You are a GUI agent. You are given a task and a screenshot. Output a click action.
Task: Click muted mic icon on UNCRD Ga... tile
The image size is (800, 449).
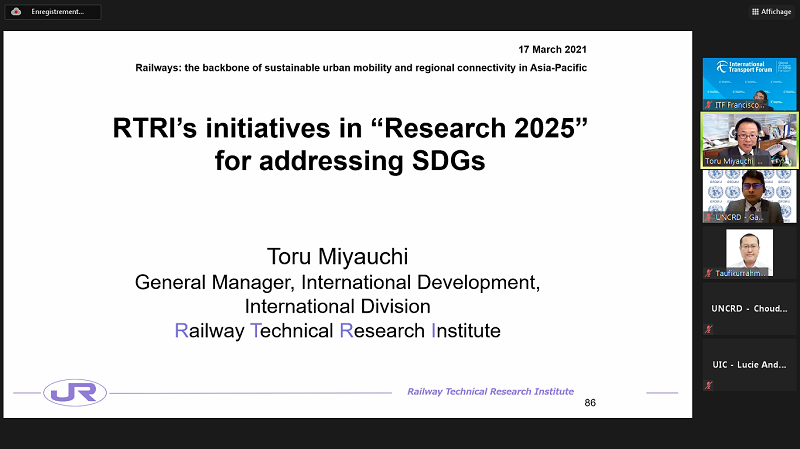(709, 217)
